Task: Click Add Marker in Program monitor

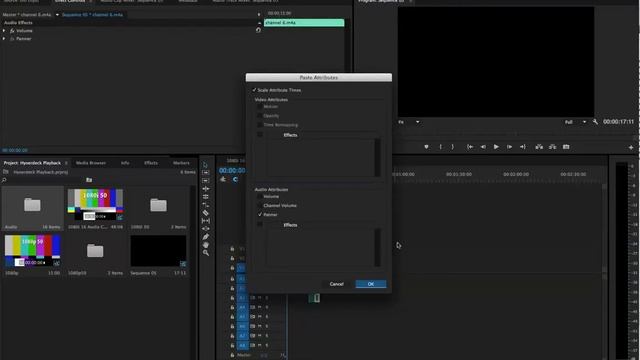Action: click(426, 147)
